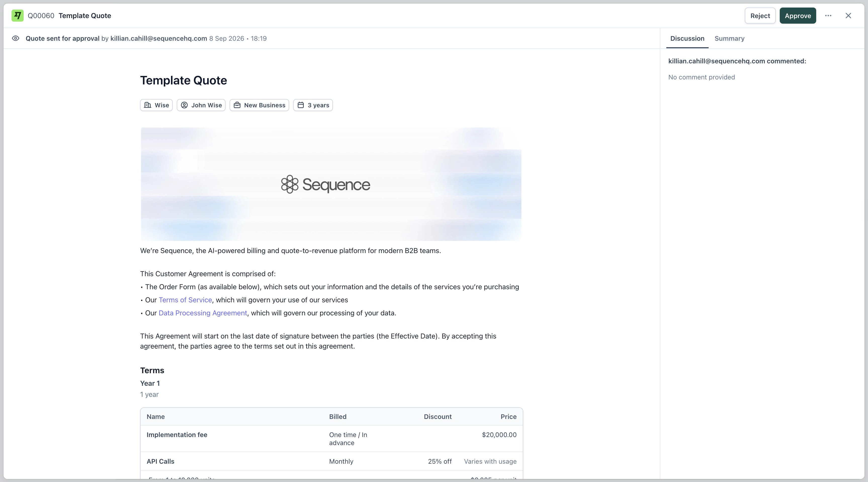Click the Discount column header
868x482 pixels.
click(438, 417)
